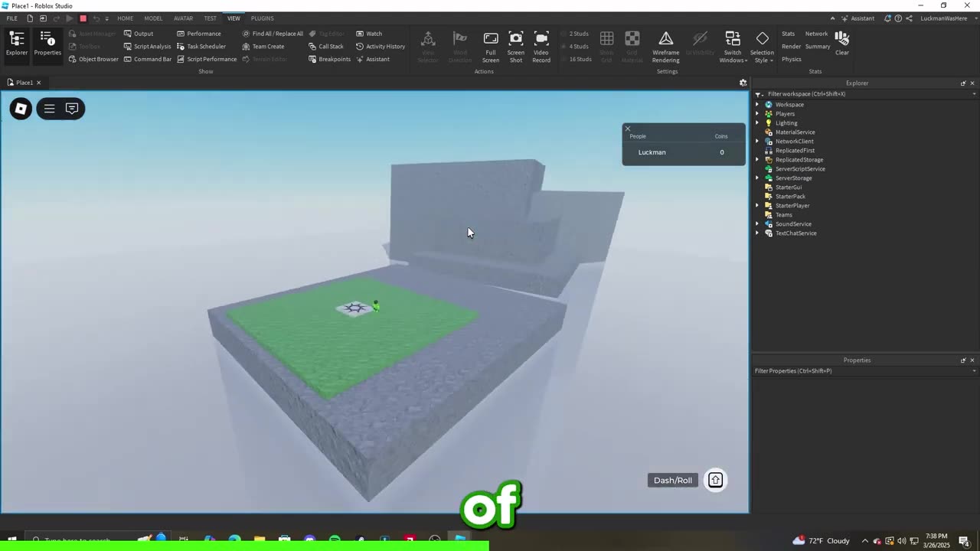Open the Selection Style dropdown
The image size is (980, 551).
(762, 47)
